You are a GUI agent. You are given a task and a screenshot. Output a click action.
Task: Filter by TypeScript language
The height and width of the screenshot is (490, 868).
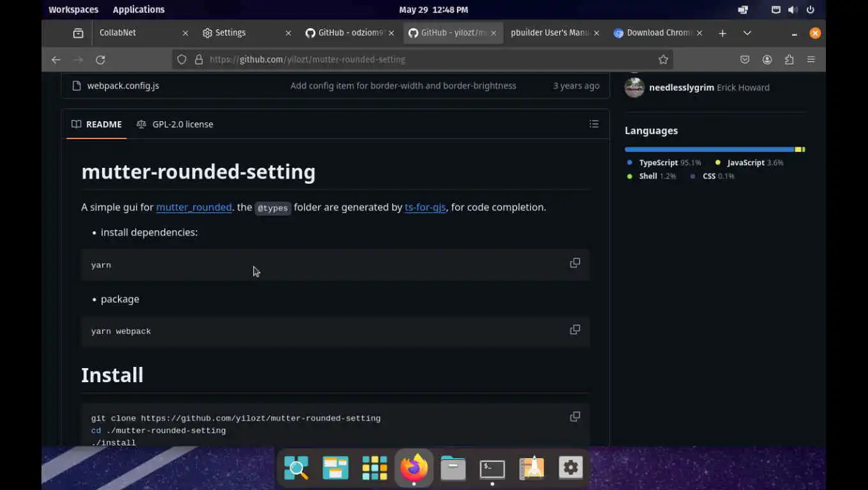click(664, 163)
